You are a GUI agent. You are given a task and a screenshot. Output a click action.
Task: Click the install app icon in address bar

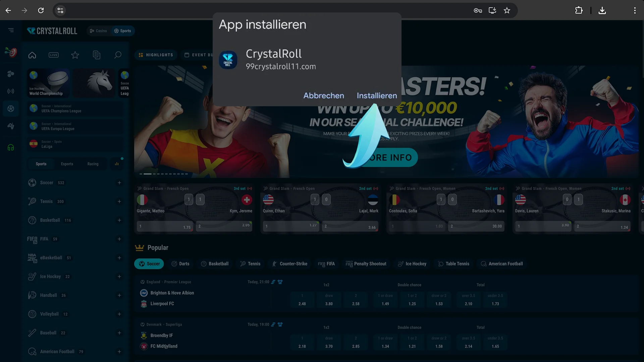pos(492,10)
